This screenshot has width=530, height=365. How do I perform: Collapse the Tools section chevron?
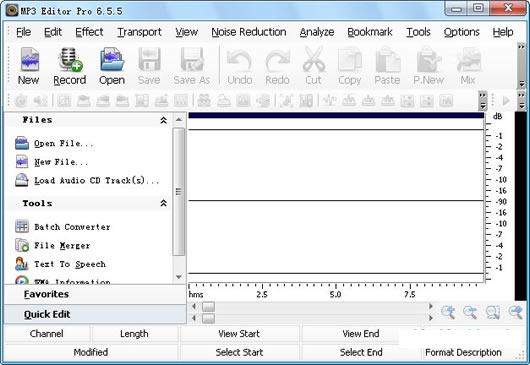(x=164, y=203)
